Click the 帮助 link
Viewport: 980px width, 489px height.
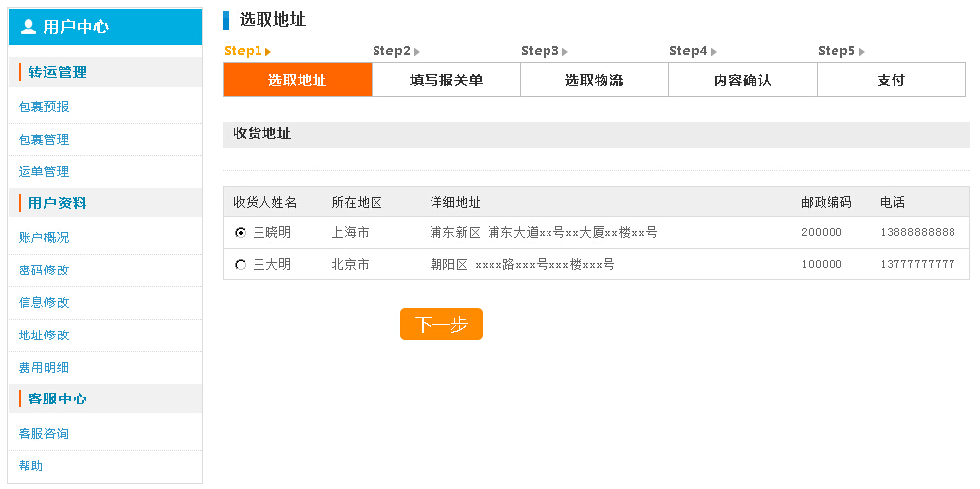pos(31,466)
